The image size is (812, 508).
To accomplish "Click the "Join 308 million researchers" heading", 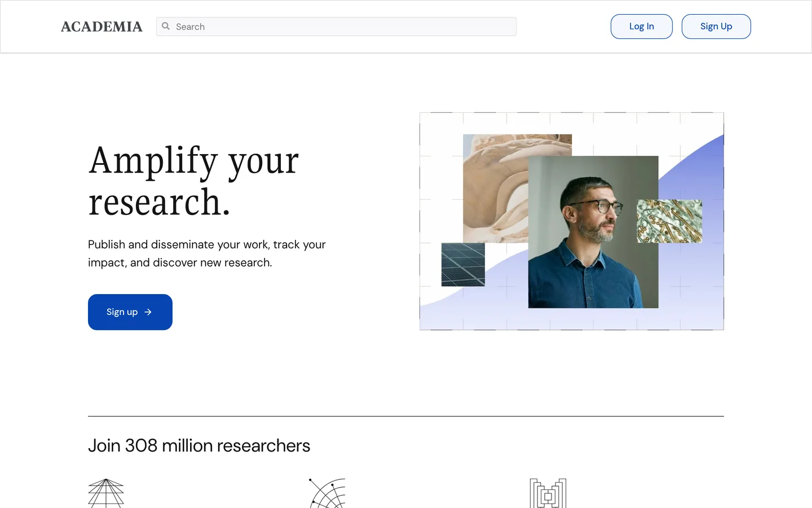I will (199, 445).
